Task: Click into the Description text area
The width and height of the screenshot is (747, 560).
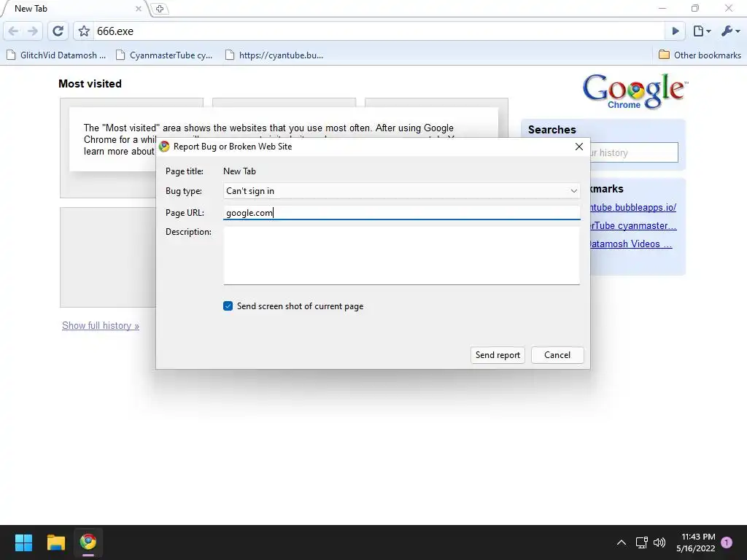Action: click(402, 255)
